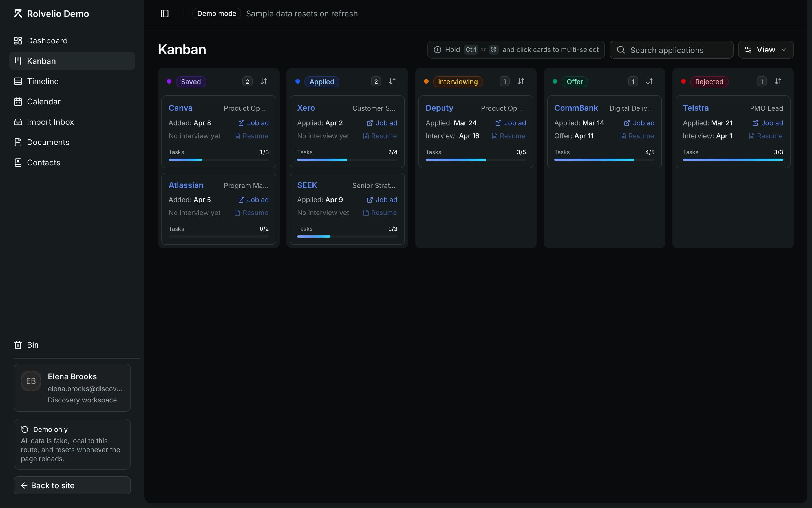Click the Offer status label
The image size is (812, 508).
tap(574, 82)
